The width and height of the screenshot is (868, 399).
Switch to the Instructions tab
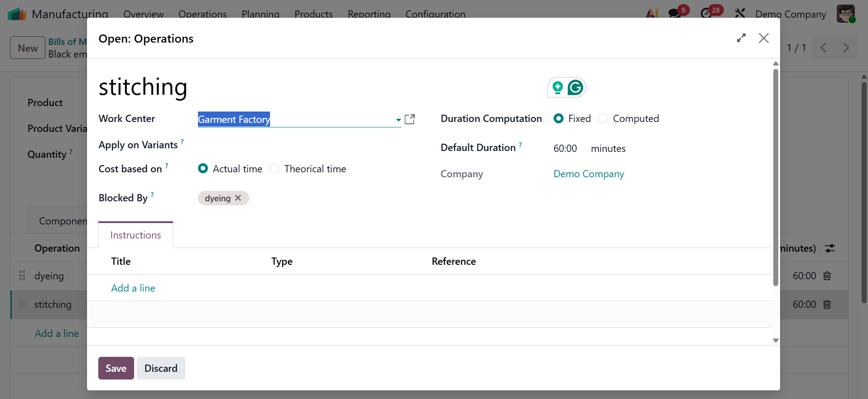[135, 235]
